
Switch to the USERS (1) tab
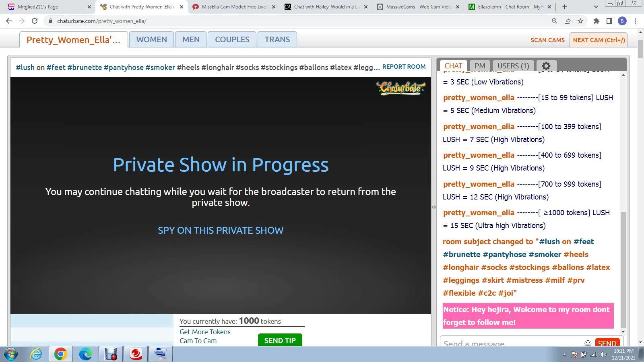click(513, 66)
